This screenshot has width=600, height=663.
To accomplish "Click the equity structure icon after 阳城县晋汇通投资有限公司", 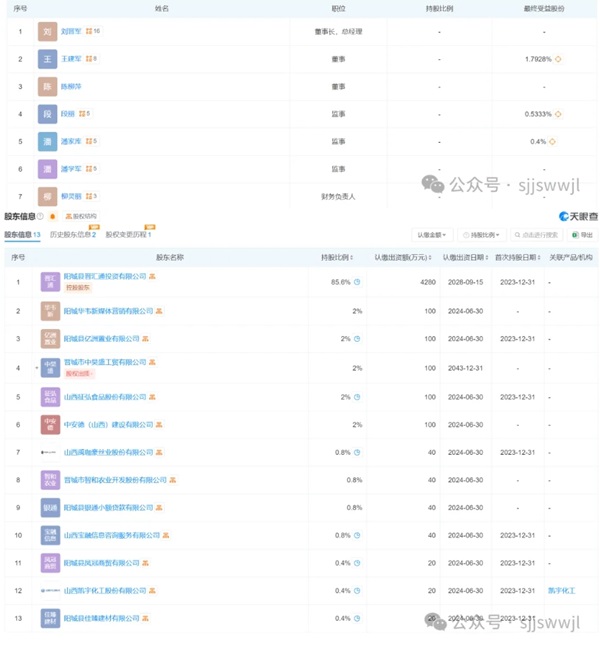I will 152,276.
